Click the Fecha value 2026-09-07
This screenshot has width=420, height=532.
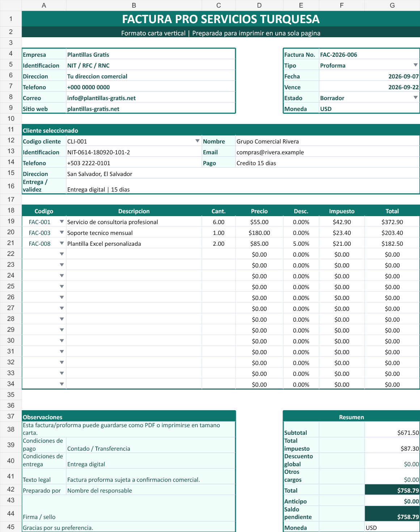[369, 76]
